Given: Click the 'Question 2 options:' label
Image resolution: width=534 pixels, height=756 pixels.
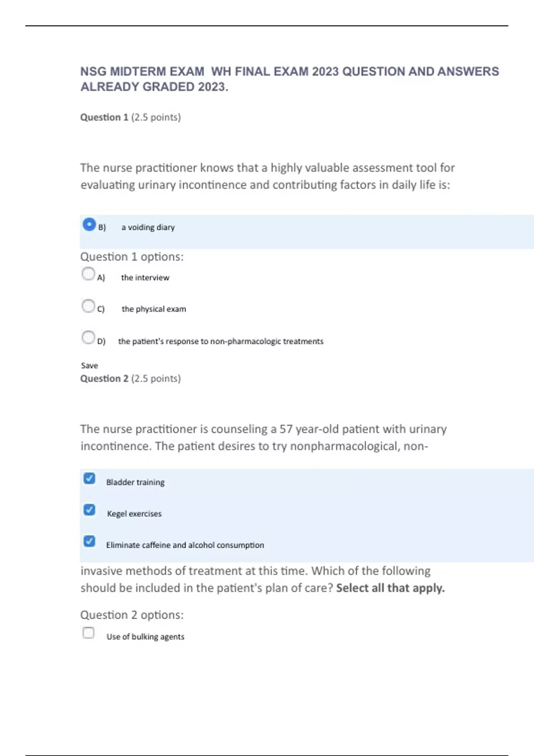Looking at the screenshot, I should (x=132, y=615).
